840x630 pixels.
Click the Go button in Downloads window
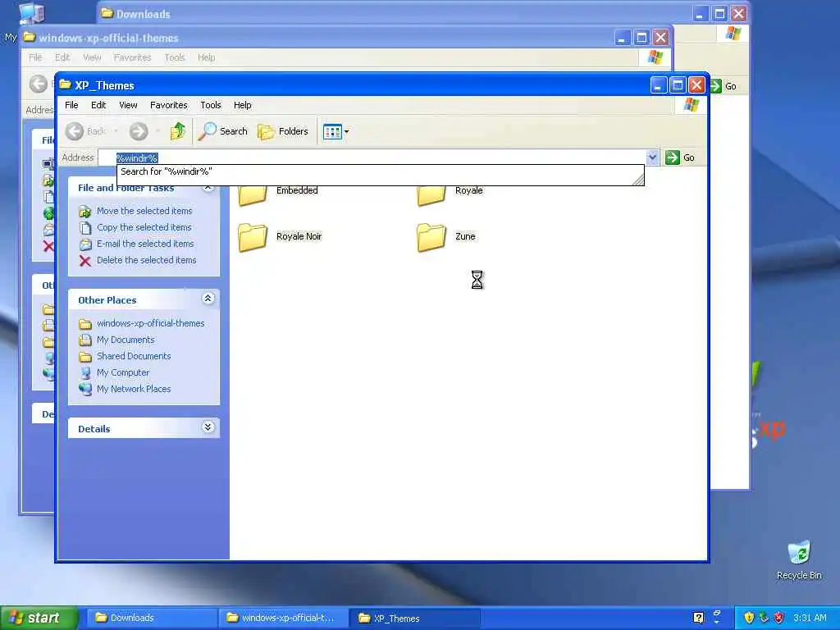(724, 86)
